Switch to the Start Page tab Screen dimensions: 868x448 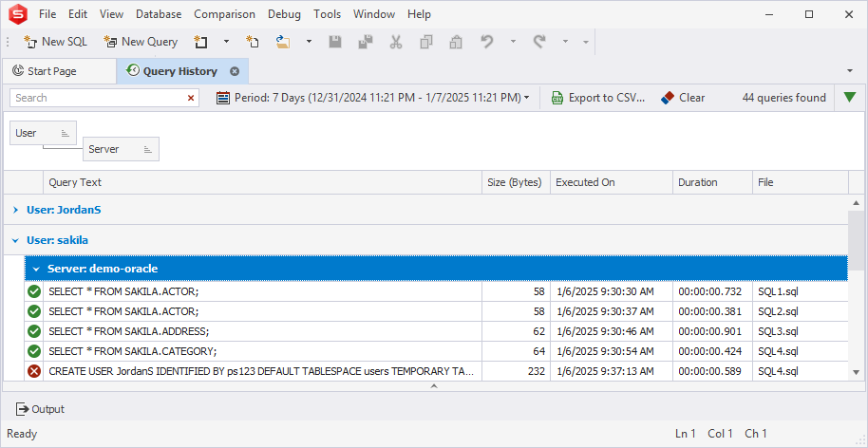click(x=59, y=71)
